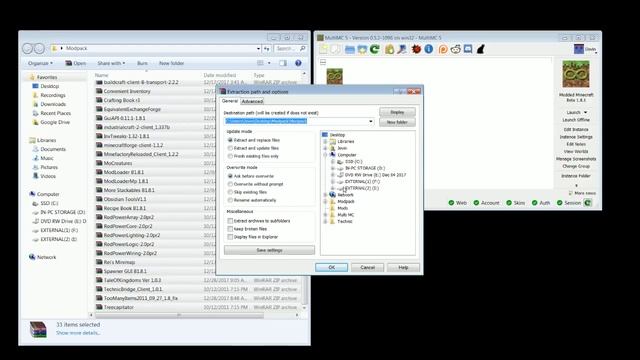640x360 pixels.
Task: Click blue info About icon in MultiMC
Action: coord(429,49)
